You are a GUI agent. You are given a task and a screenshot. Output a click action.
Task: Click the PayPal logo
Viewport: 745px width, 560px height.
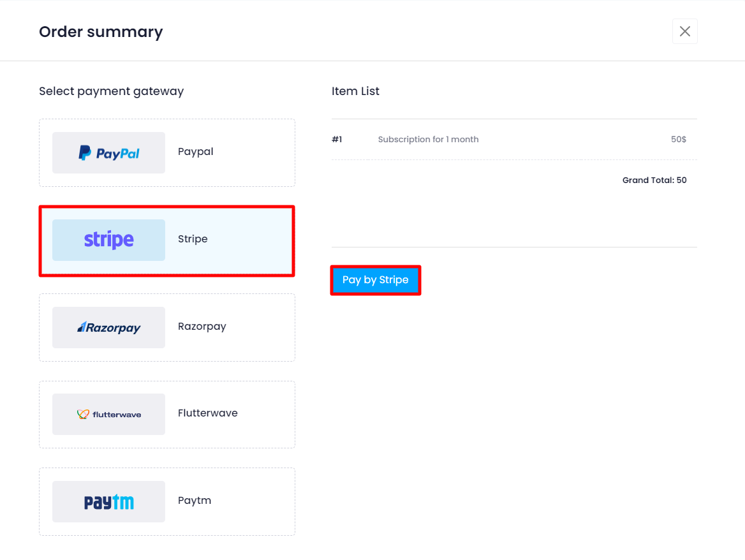[x=108, y=153]
